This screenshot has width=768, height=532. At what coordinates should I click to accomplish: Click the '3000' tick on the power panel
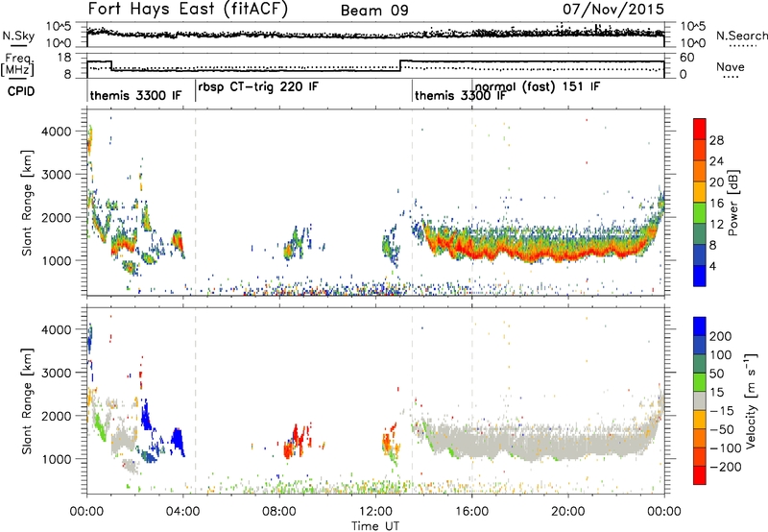(56, 175)
